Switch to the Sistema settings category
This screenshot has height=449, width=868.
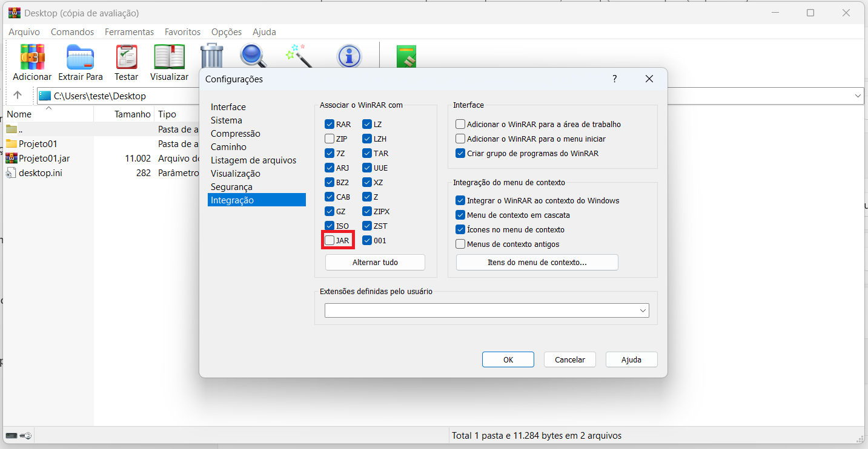[x=227, y=120]
